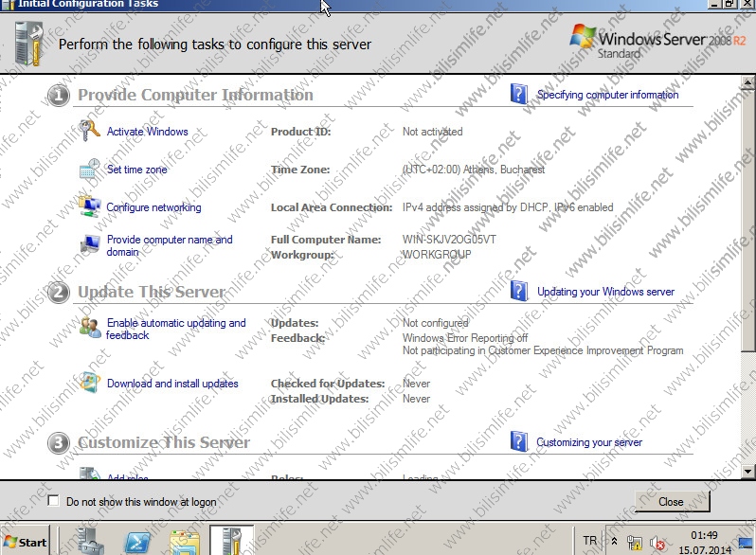Click scrollbar up arrow
Screen dimensions: 756x555
pyautogui.click(x=747, y=82)
